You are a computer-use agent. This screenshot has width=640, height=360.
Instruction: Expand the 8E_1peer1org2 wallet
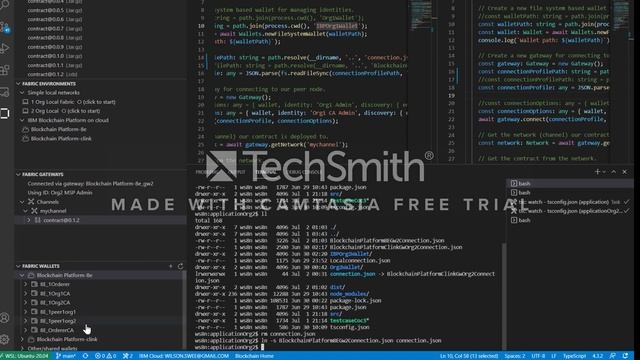click(x=25, y=321)
